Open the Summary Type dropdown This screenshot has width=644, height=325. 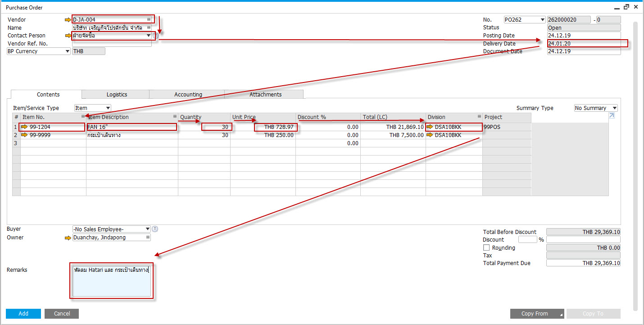point(614,108)
